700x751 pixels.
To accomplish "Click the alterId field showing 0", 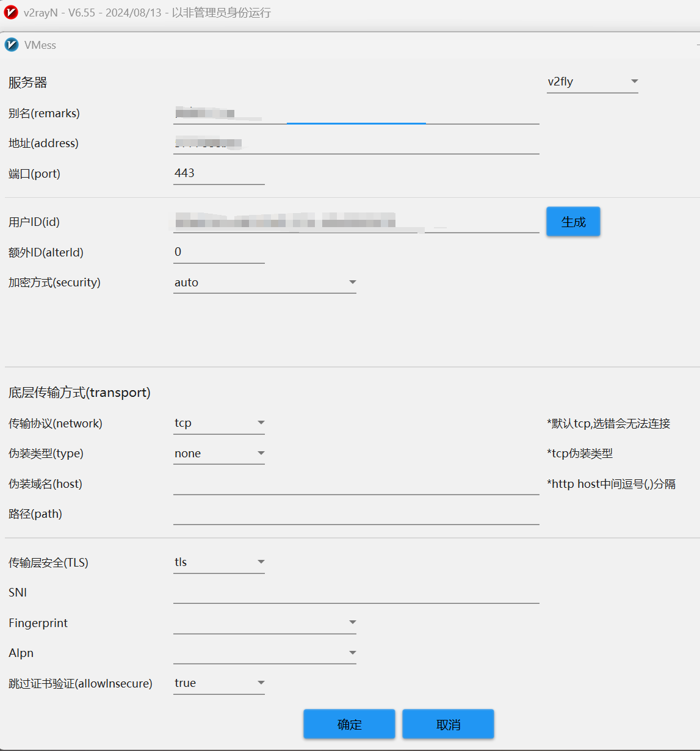I will 218,252.
